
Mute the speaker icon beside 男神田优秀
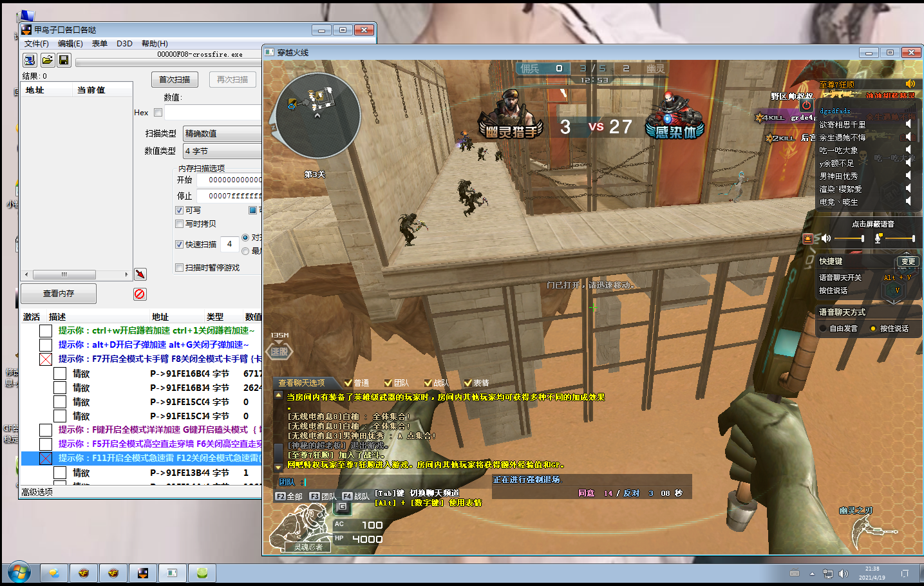pyautogui.click(x=908, y=175)
